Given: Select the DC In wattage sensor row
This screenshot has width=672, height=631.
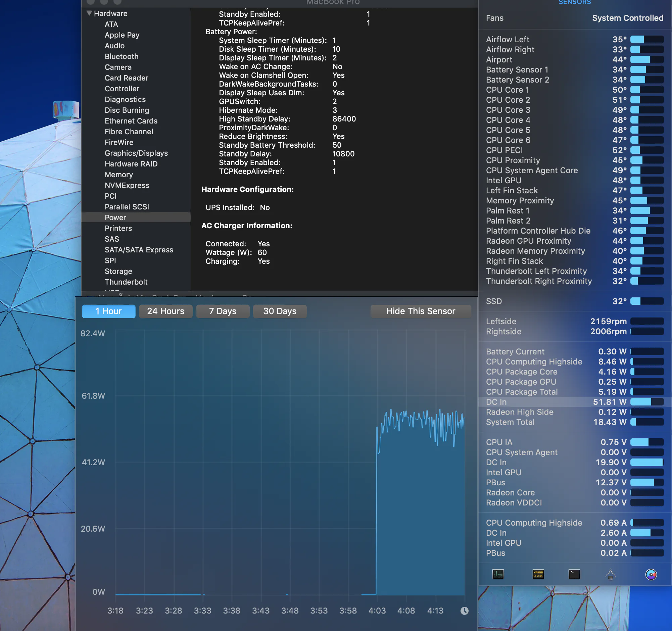Looking at the screenshot, I should pos(575,402).
